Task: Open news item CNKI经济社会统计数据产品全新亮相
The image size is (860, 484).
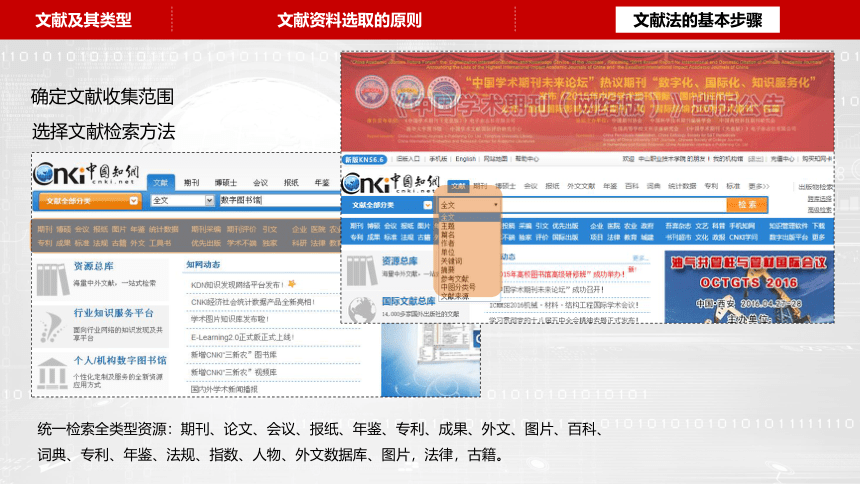Action: pyautogui.click(x=252, y=302)
